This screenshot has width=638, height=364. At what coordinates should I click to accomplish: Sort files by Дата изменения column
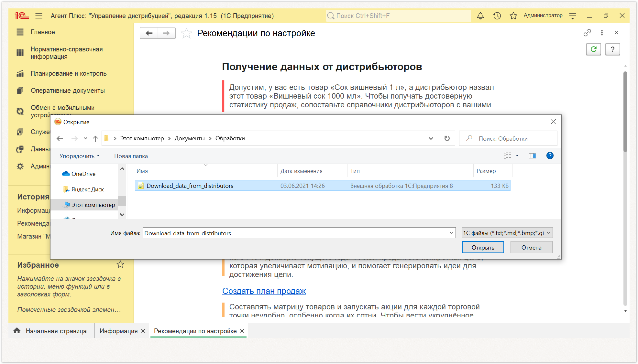pos(312,171)
